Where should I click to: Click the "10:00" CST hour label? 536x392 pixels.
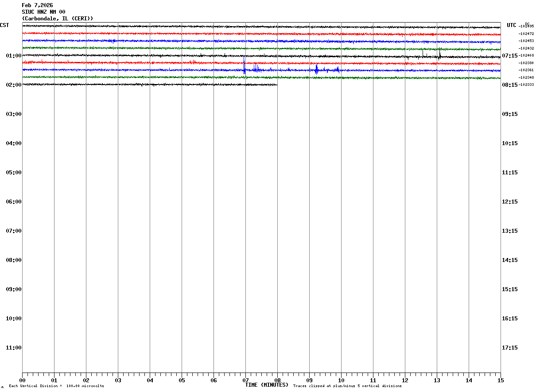coord(14,319)
